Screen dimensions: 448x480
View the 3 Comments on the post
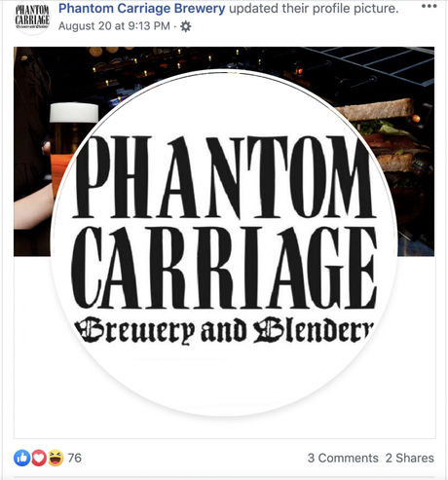[x=343, y=458]
